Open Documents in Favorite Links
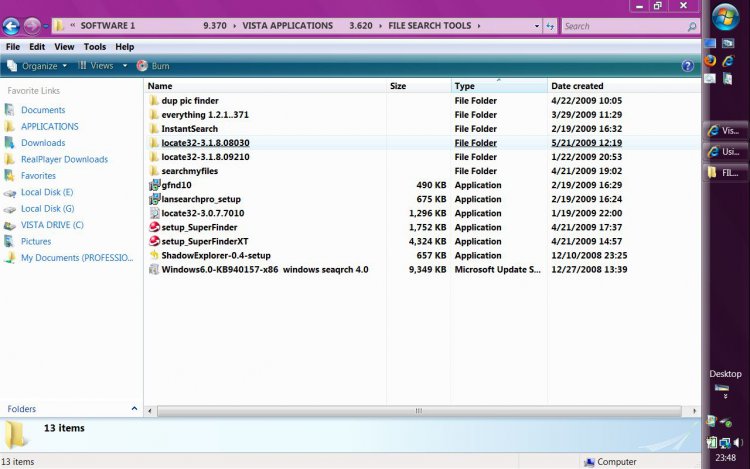The width and height of the screenshot is (750, 469). click(x=43, y=110)
